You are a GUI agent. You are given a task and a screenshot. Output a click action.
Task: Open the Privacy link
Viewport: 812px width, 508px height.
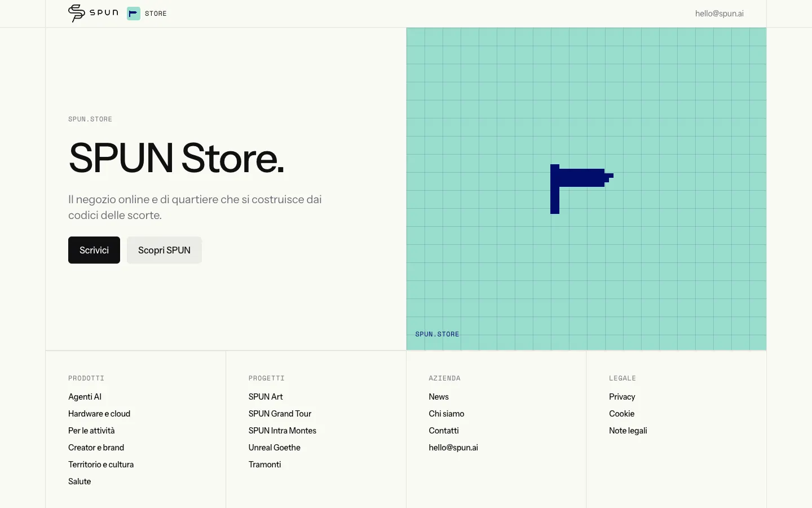coord(622,397)
